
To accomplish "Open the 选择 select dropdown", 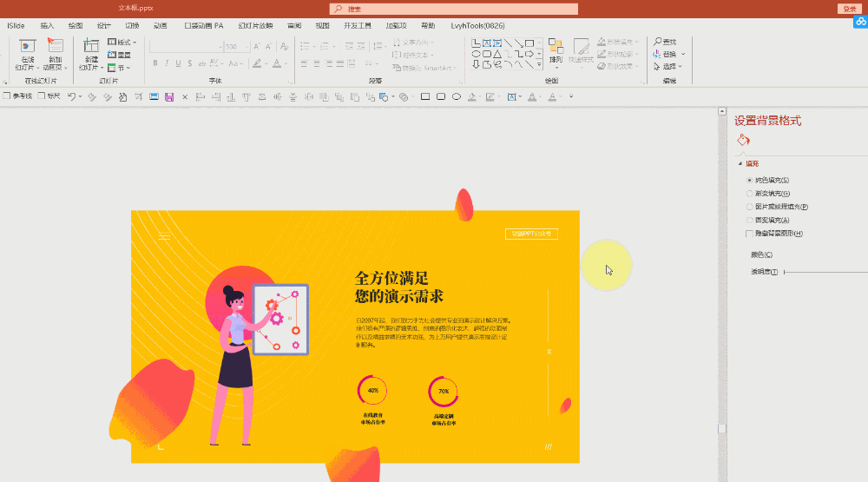I will 668,67.
